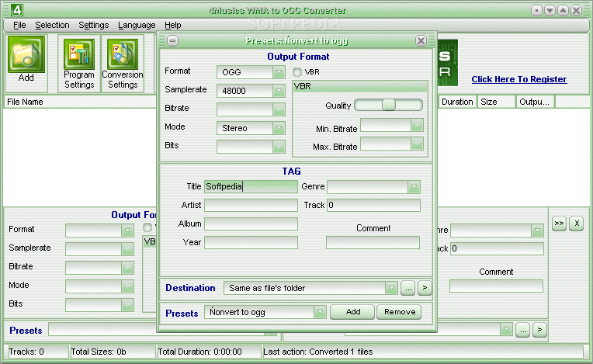Expand the Mode Stereo dropdown
The height and width of the screenshot is (364, 593).
pyautogui.click(x=279, y=128)
